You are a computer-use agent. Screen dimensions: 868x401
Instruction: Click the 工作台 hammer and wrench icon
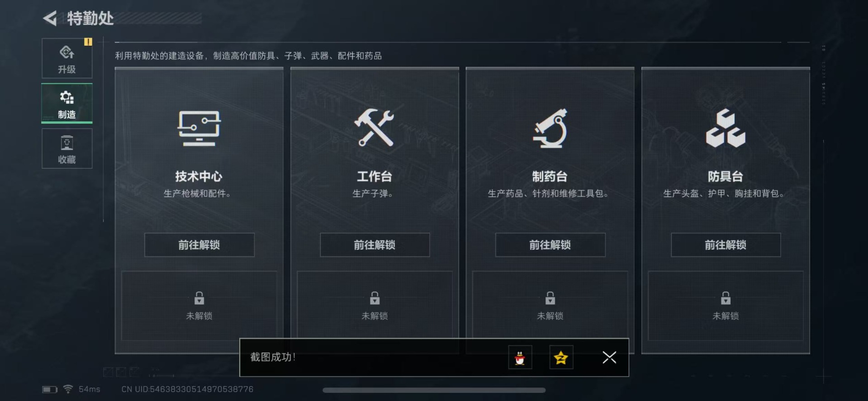pos(374,128)
